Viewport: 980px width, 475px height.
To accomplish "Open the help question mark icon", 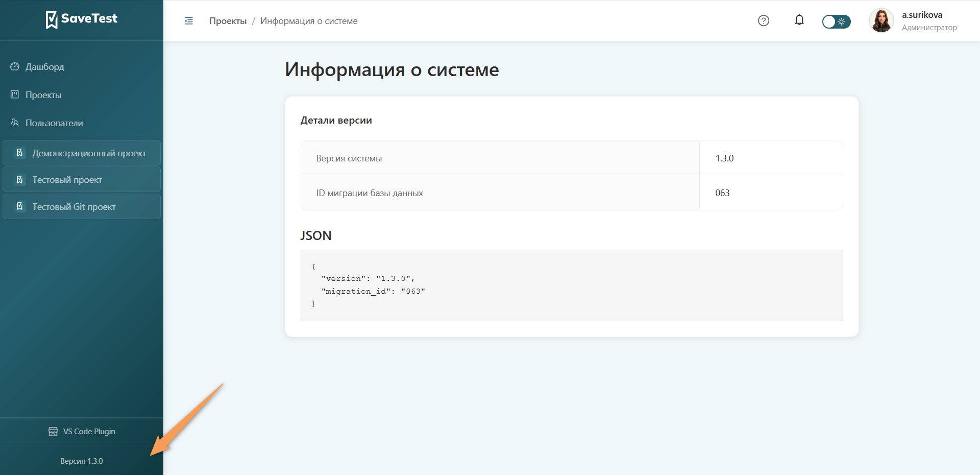I will click(764, 21).
